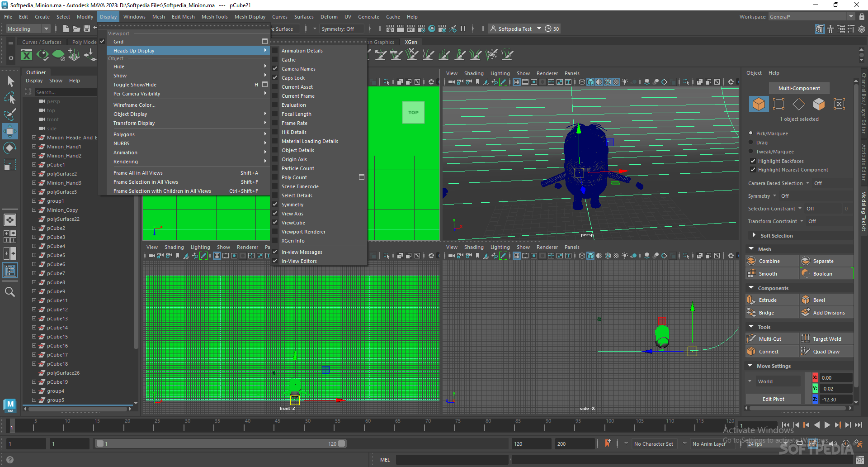
Task: Open the Deform menu
Action: [x=329, y=17]
